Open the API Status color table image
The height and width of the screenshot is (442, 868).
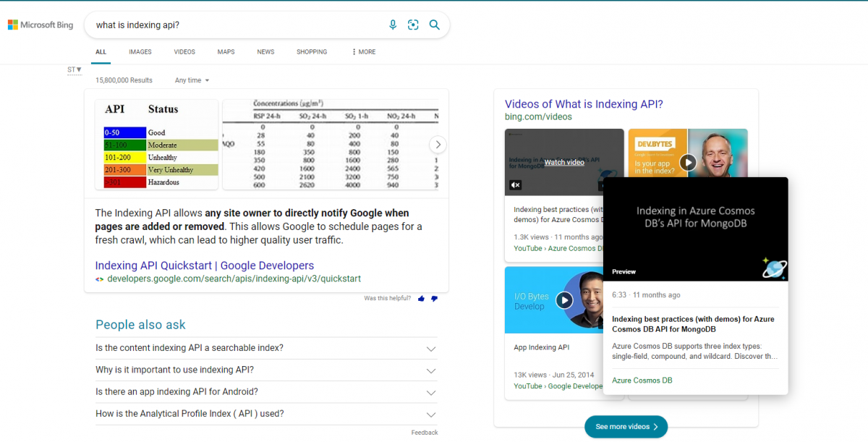[156, 145]
